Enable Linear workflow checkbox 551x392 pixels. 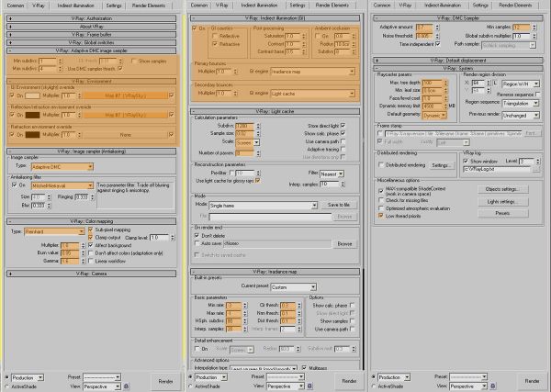(91, 261)
